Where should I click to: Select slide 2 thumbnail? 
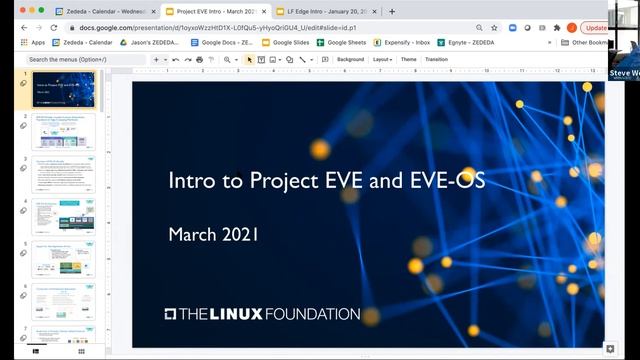(64, 132)
